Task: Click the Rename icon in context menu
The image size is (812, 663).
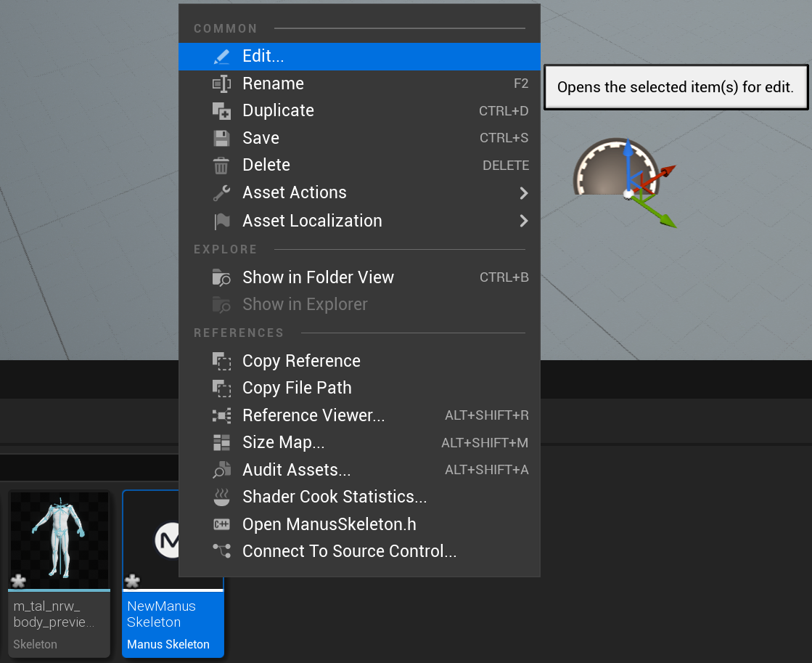Action: click(x=221, y=84)
